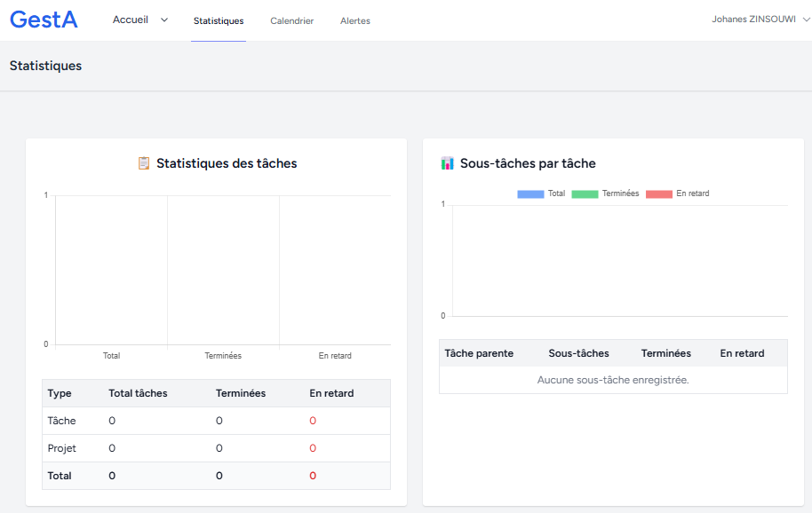Open the Calendrier page

292,21
